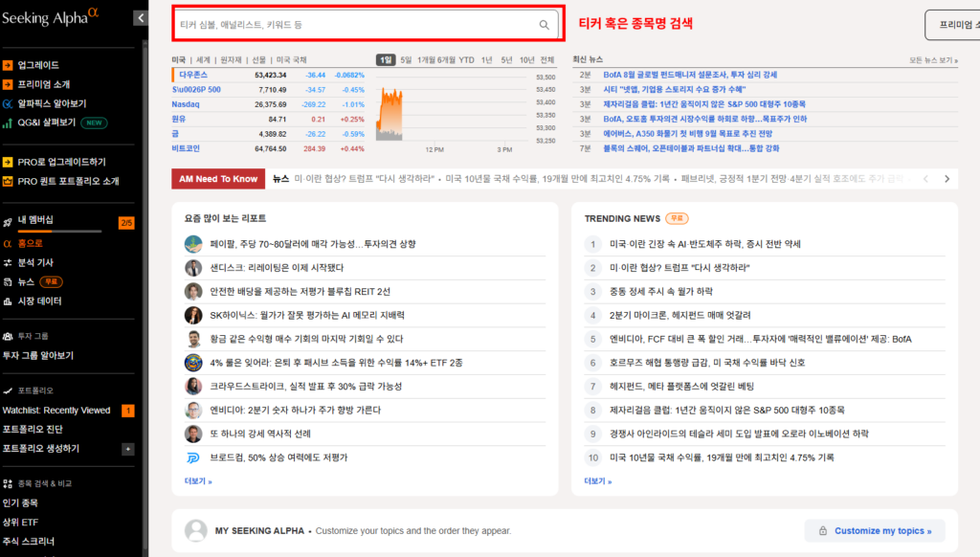Open 포트폴리오 진단 in sidebar
Image resolution: width=980 pixels, height=557 pixels.
(33, 430)
